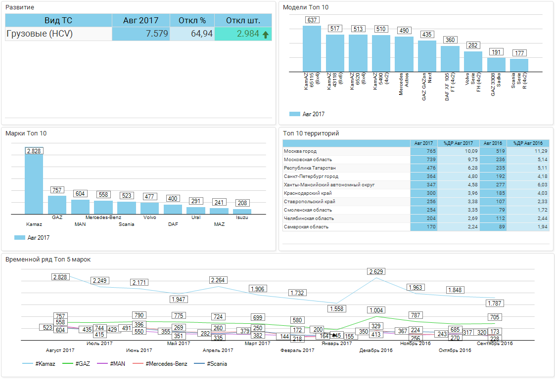Select the Грузовые (HCV) row label
Viewport: 555px width, 392px height.
point(58,34)
